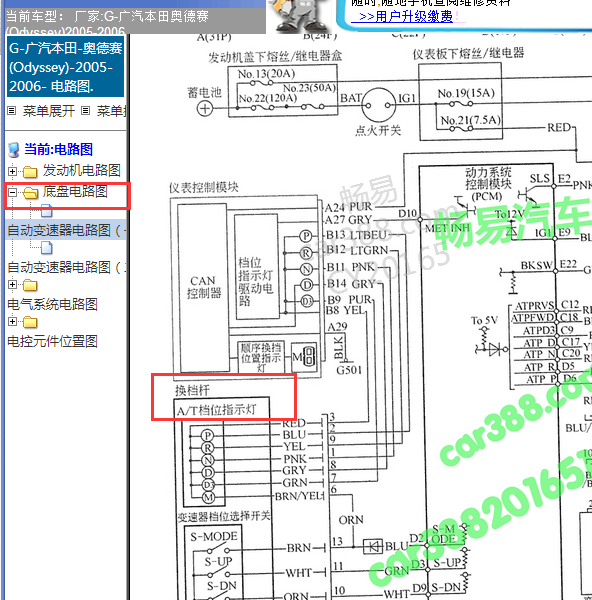This screenshot has height=600, width=592.
Task: Click the 动力系统控制模块 (PCM) label
Action: point(487,184)
